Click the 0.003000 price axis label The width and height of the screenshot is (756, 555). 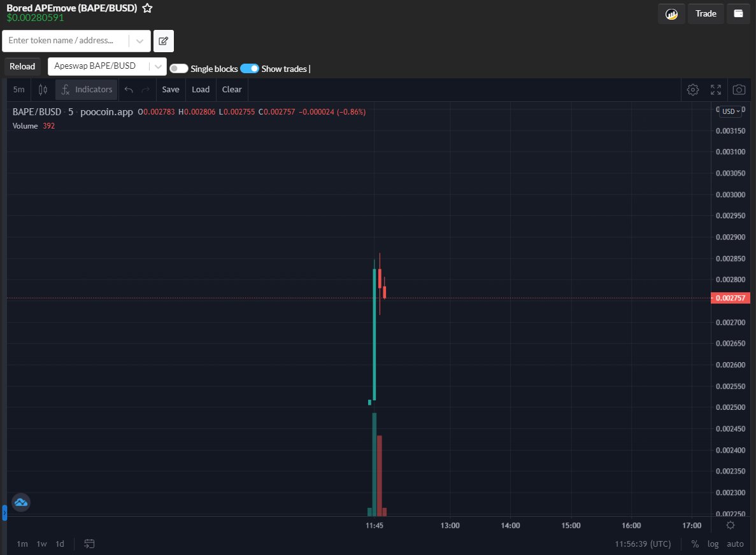click(731, 195)
